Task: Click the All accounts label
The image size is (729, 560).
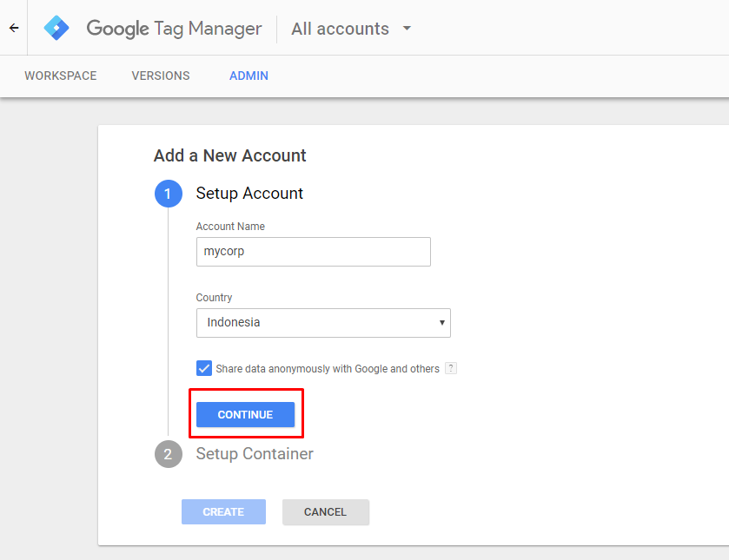Action: tap(340, 29)
